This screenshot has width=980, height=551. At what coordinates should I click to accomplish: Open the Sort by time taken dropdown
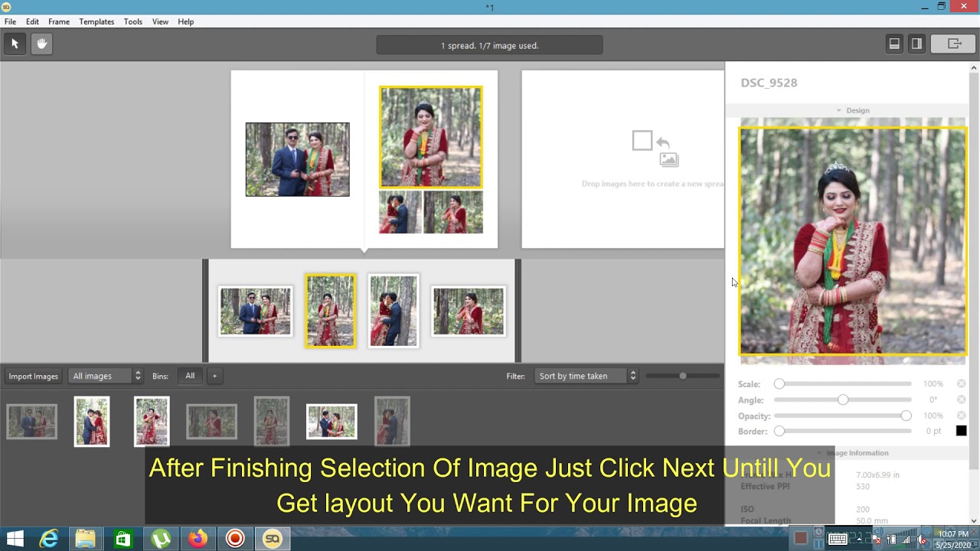pyautogui.click(x=586, y=376)
